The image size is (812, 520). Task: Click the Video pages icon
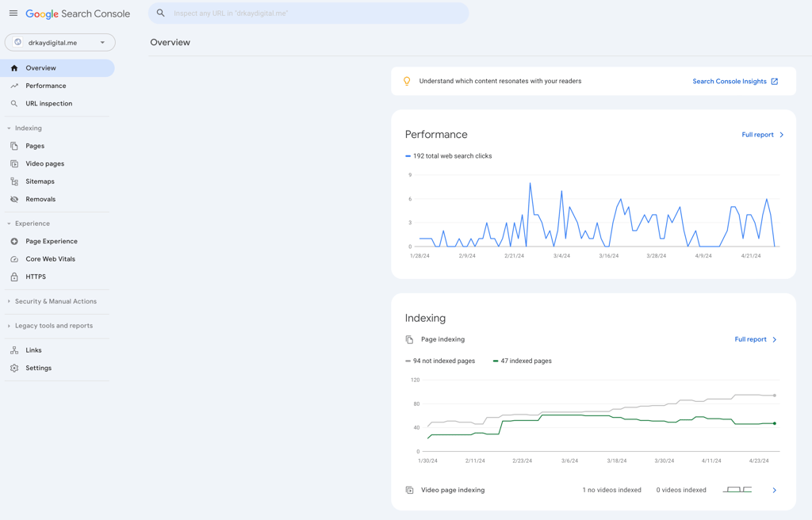click(14, 164)
